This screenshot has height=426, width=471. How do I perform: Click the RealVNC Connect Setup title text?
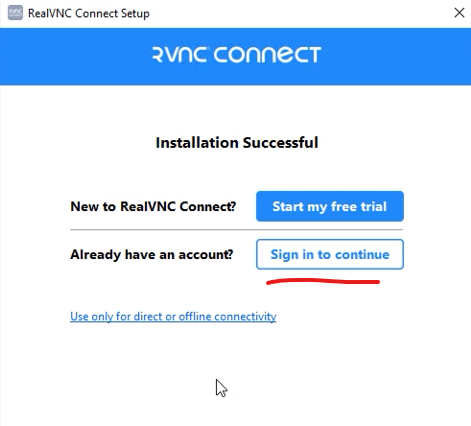coord(89,14)
